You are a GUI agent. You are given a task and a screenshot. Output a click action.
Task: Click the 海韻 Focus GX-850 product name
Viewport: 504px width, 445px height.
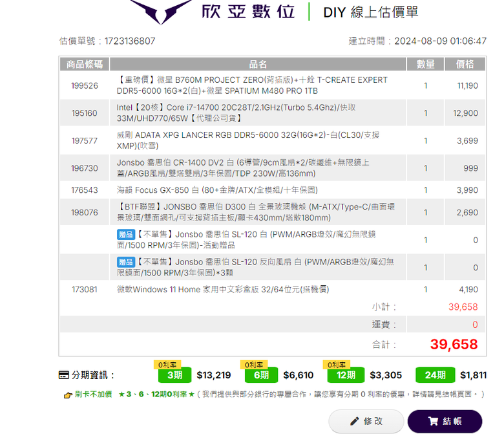point(217,190)
